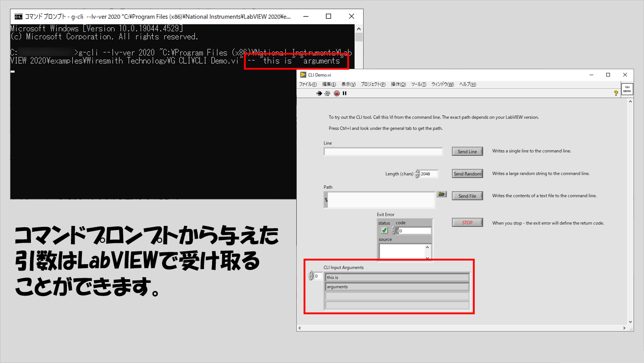Click the CLI Demo.vi vertical scrollbar
The width and height of the screenshot is (644, 363).
630,211
